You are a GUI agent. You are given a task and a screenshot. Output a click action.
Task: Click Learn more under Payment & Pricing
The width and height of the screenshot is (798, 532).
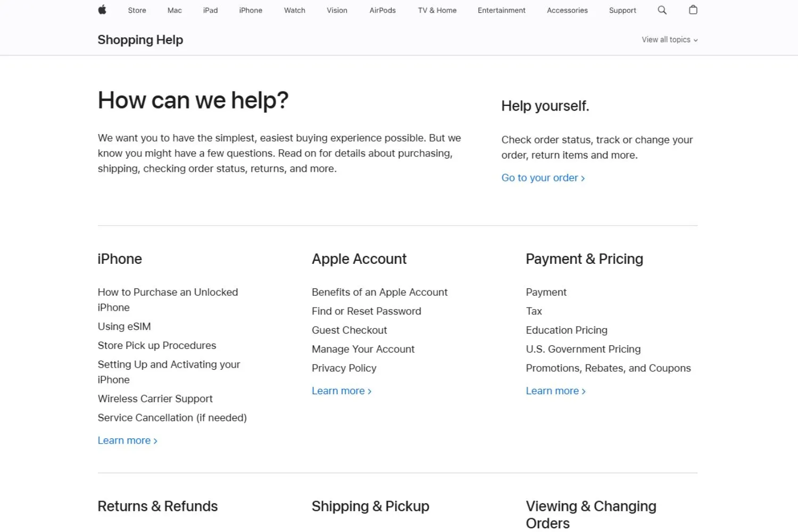555,391
